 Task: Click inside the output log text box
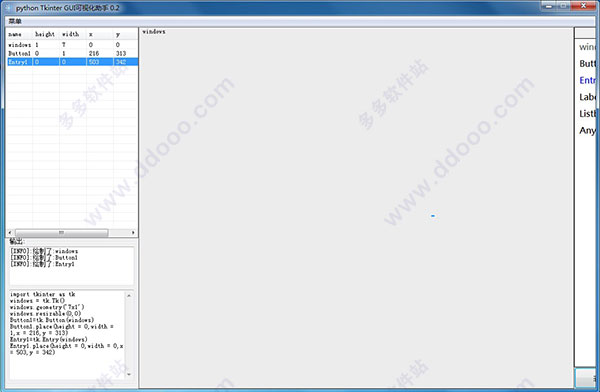click(x=72, y=265)
